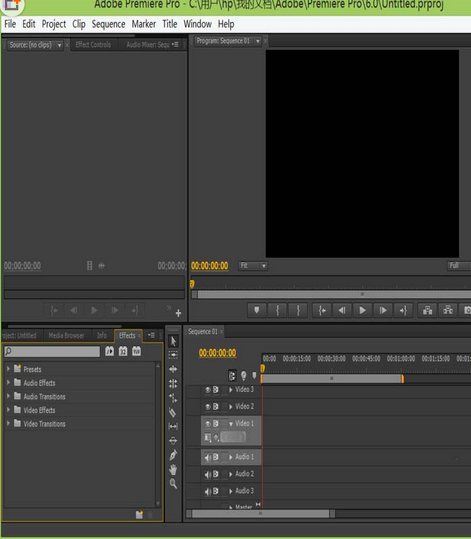The width and height of the screenshot is (471, 539).
Task: Click the Extract button
Action: [x=448, y=310]
